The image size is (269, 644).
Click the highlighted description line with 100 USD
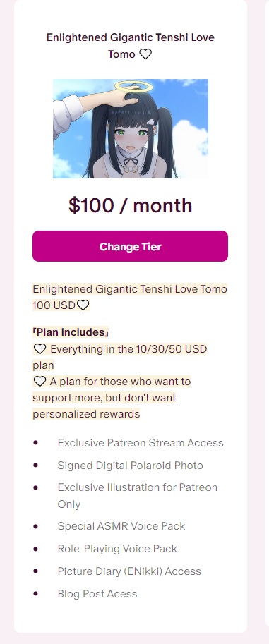coord(61,305)
